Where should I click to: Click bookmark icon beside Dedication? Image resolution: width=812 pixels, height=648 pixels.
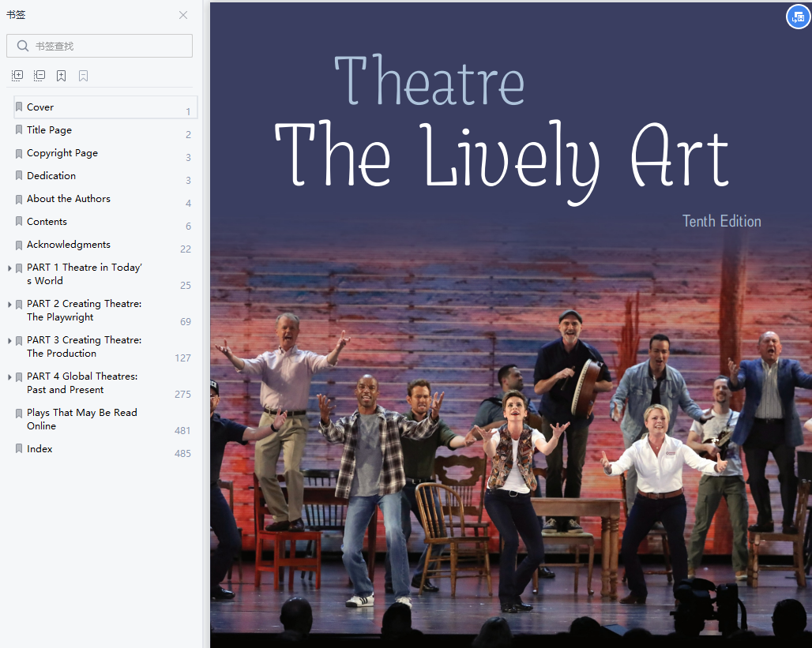click(x=19, y=176)
